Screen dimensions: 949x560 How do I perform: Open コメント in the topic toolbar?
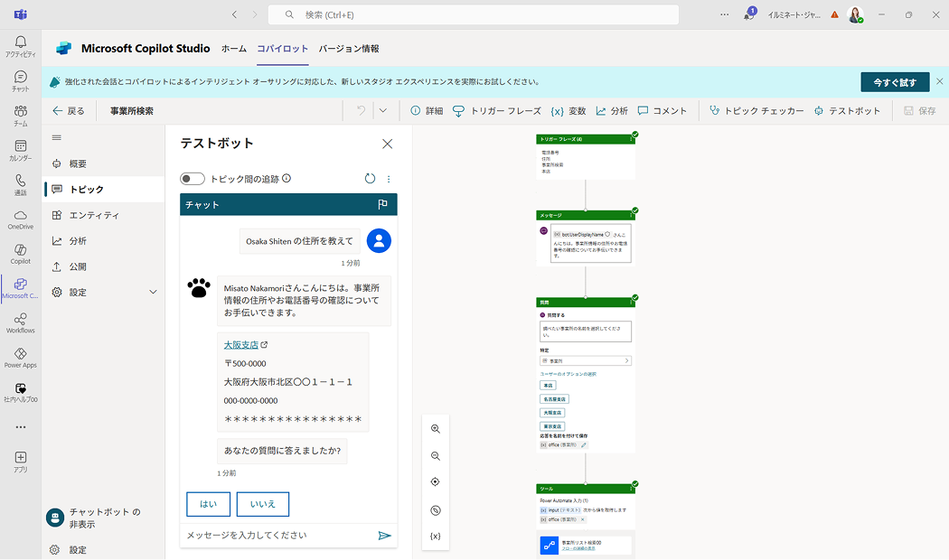point(662,111)
